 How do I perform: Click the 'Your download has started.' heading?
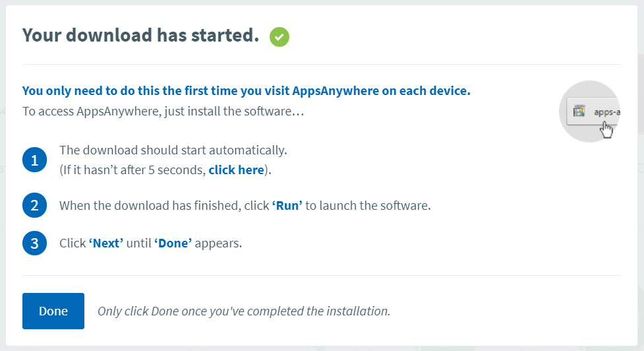pyautogui.click(x=140, y=36)
